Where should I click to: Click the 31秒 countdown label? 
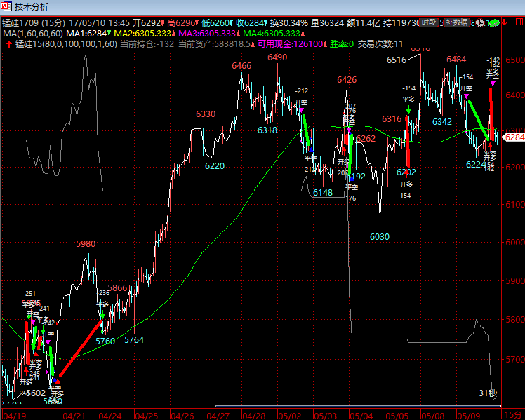pos(489,393)
